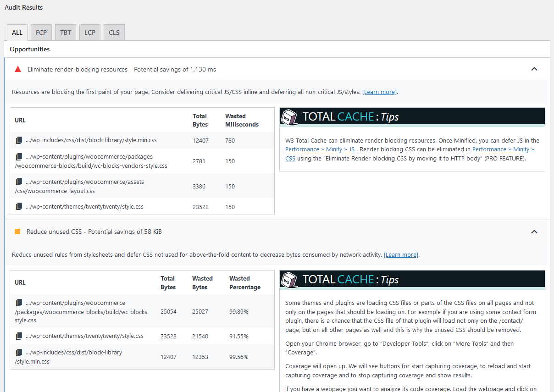
Task: Click copy icon for twentytwenty/style.css in render-blocking table
Action: pyautogui.click(x=19, y=207)
